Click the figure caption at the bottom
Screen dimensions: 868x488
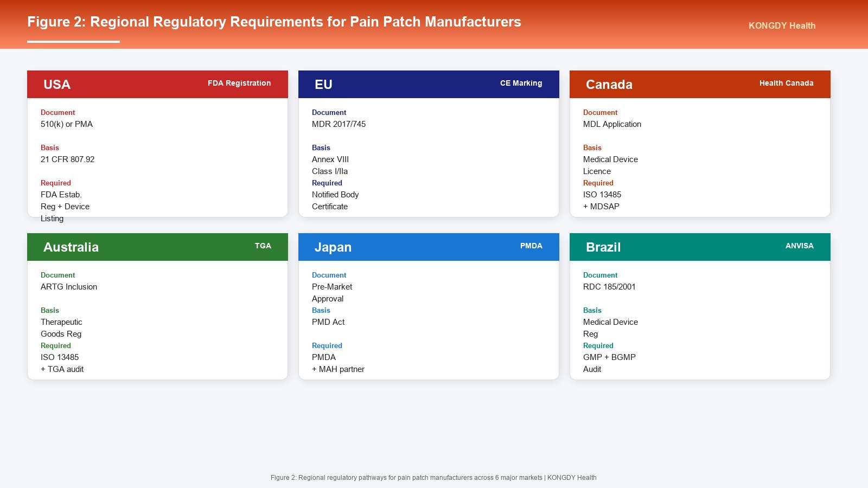tap(433, 478)
